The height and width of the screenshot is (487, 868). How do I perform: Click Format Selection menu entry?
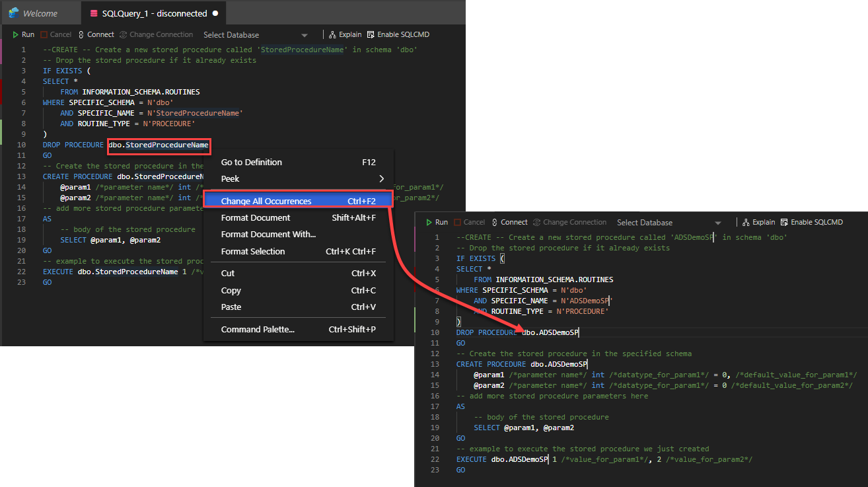pos(253,251)
